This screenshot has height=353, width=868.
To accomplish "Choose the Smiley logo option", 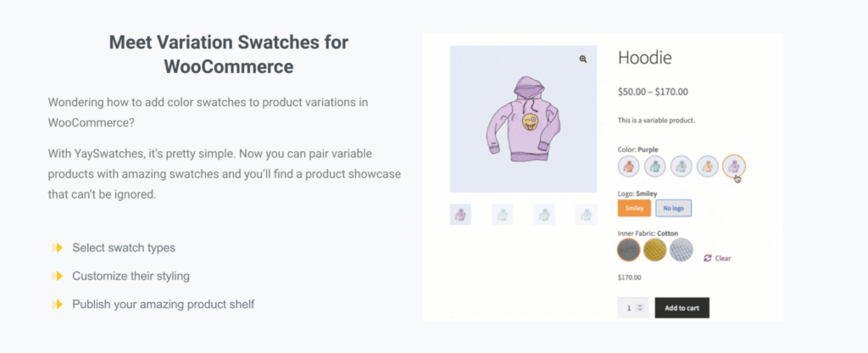I will point(634,209).
